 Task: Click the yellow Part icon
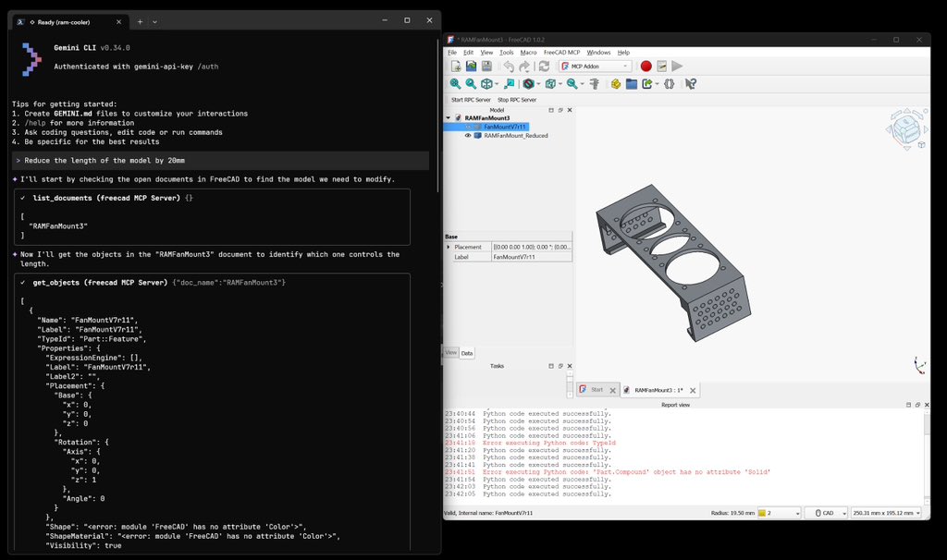615,84
